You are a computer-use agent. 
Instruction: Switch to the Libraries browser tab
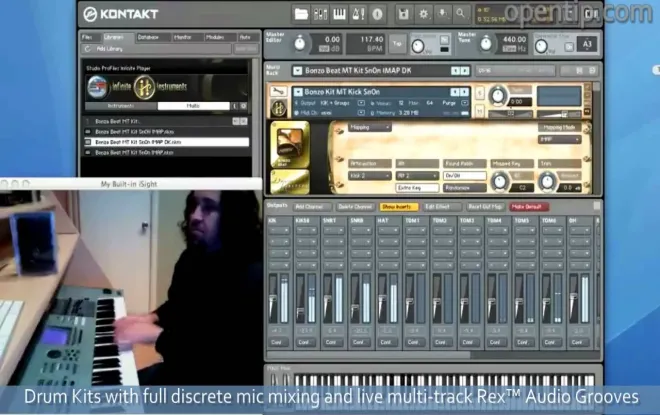117,37
